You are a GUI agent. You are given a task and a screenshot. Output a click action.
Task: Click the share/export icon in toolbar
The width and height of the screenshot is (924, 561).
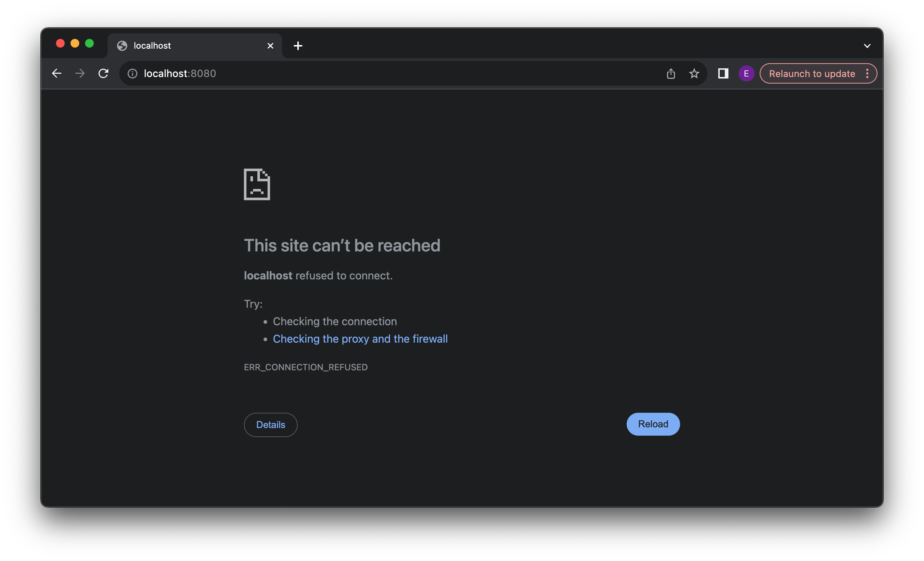[x=671, y=73]
